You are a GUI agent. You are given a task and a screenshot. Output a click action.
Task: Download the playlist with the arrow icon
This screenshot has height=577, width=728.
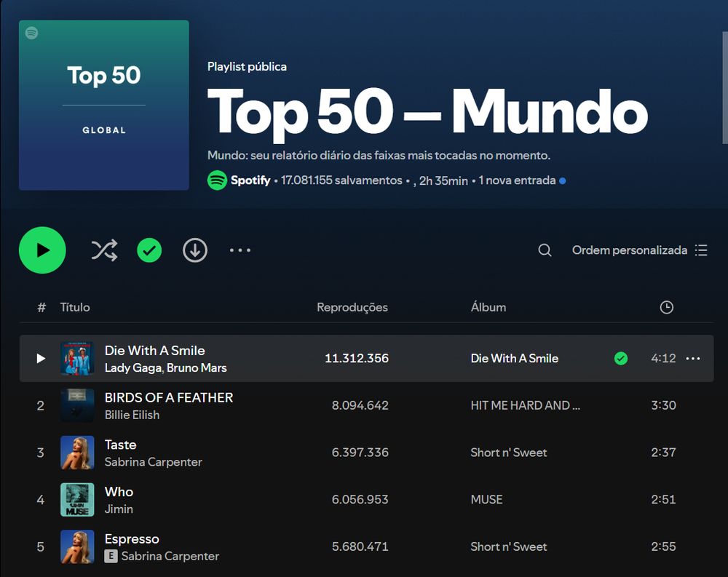(195, 251)
